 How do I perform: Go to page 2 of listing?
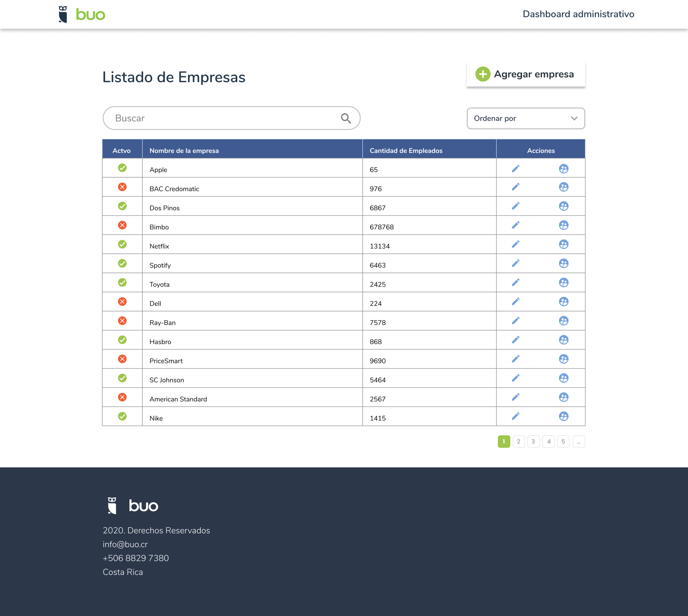[518, 441]
